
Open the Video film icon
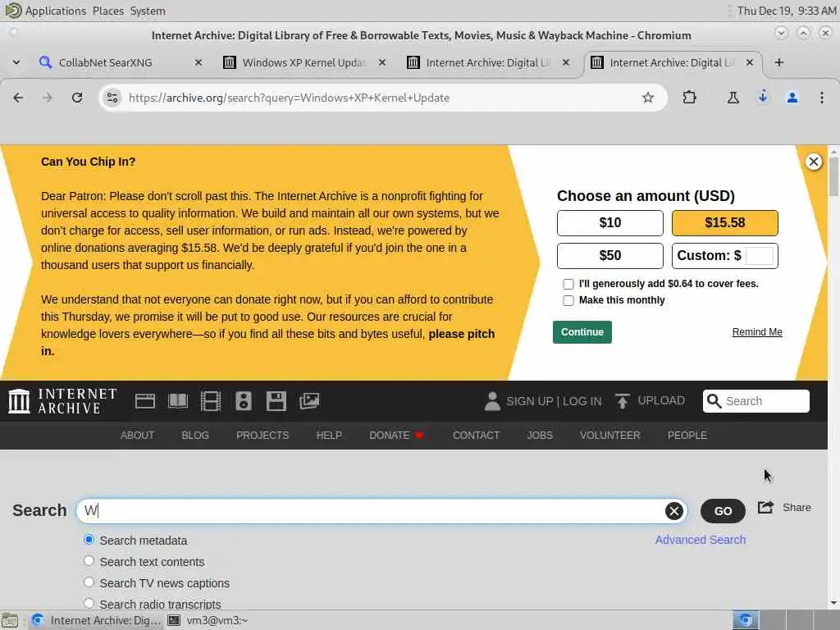click(211, 400)
